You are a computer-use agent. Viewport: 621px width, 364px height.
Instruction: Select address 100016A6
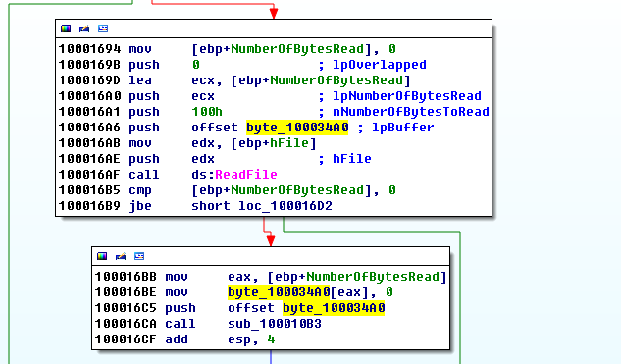[89, 128]
